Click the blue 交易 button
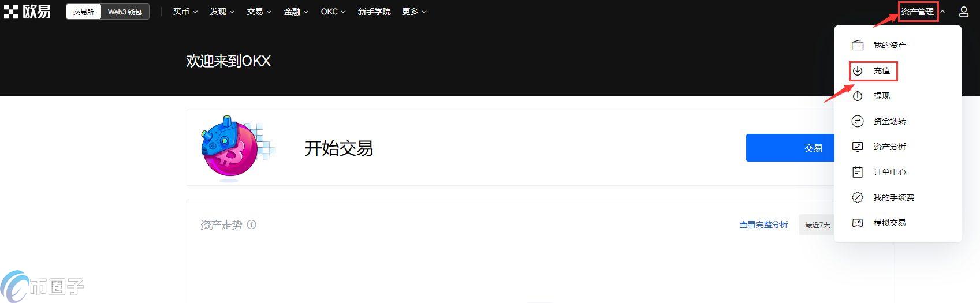The height and width of the screenshot is (303, 980). coord(790,148)
